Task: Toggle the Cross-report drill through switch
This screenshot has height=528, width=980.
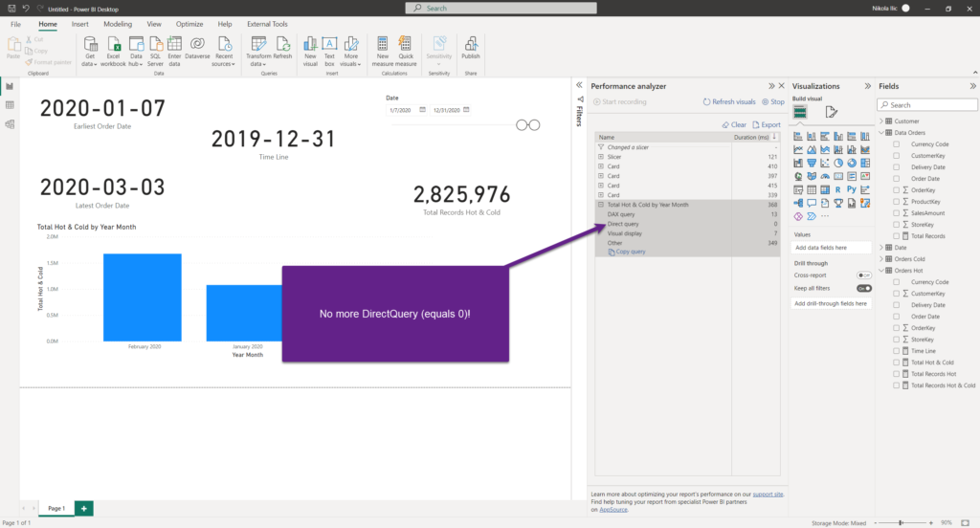Action: [864, 275]
